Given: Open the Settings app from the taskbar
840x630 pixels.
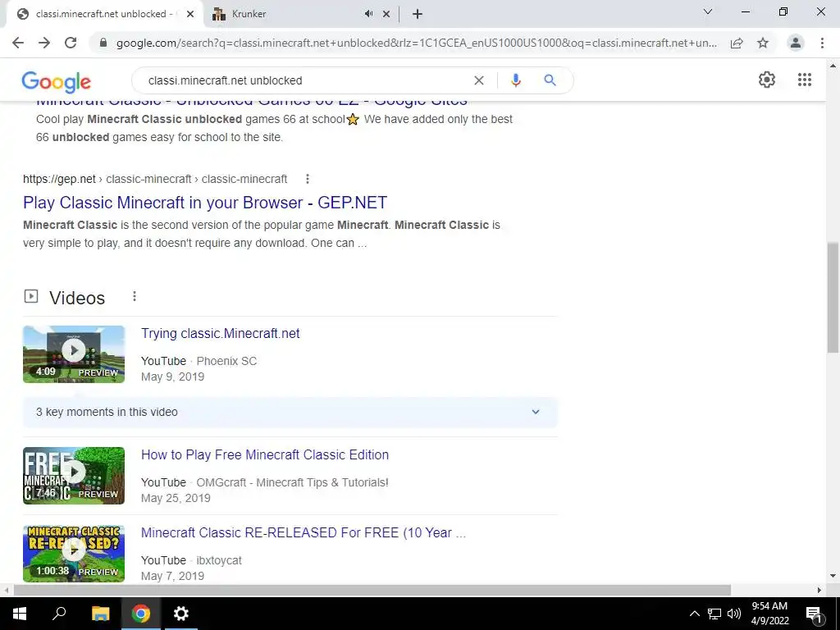Looking at the screenshot, I should tap(181, 614).
